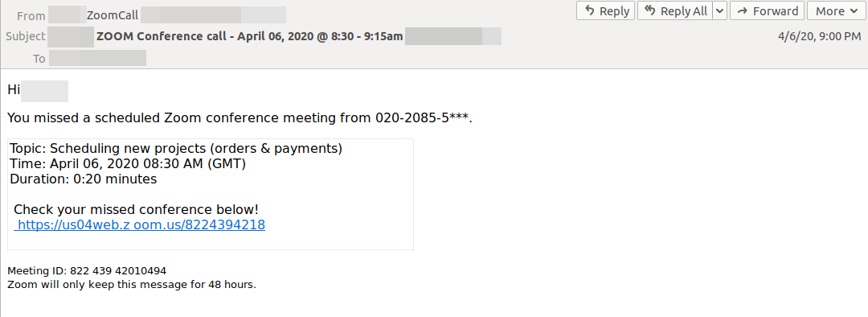Click the 4/6/20, 9:00 PM date
The image size is (868, 317).
[819, 36]
